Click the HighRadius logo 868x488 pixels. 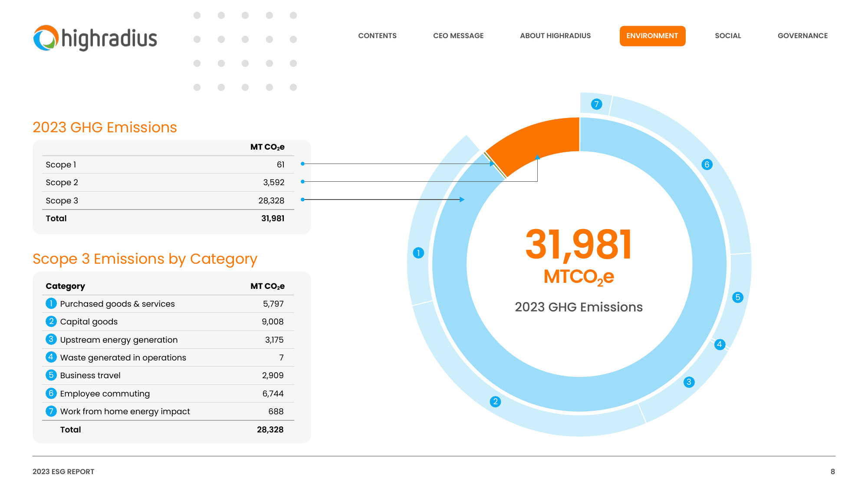[95, 38]
